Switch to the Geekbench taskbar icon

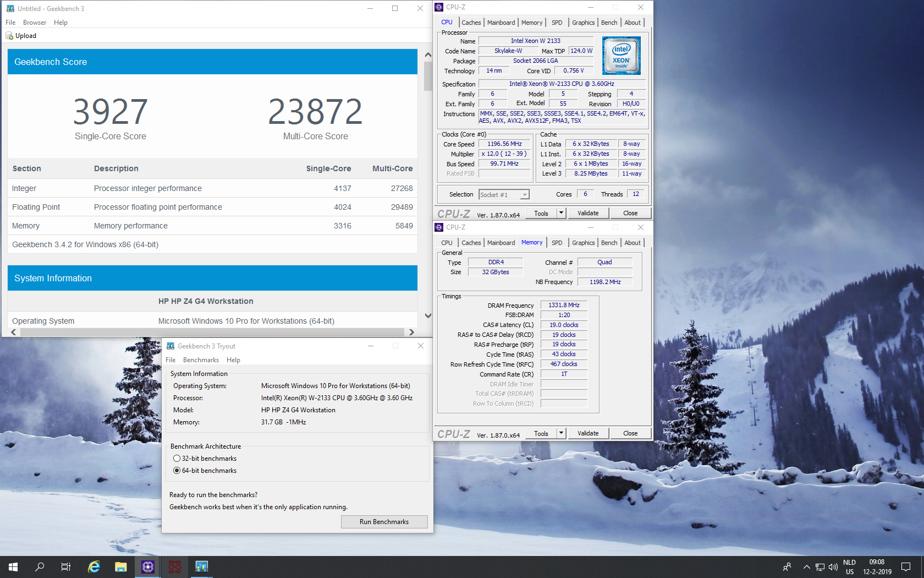[x=202, y=567]
